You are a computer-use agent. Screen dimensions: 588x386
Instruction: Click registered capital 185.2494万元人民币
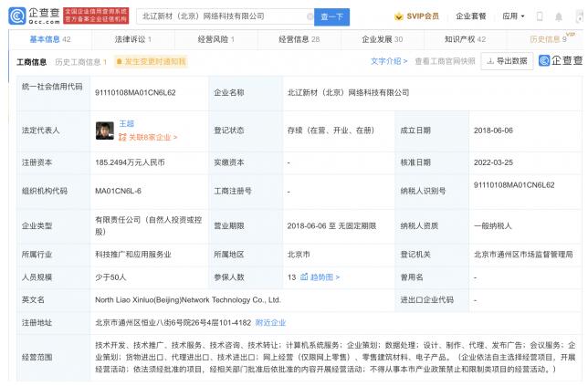click(x=130, y=162)
